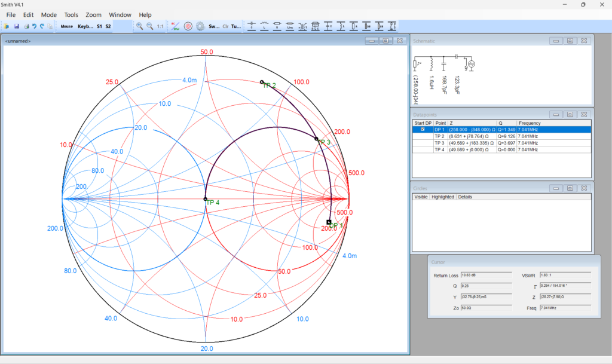Toggle the Start DP checkbox for DP 1
Image resolution: width=612 pixels, height=364 pixels.
(x=423, y=129)
